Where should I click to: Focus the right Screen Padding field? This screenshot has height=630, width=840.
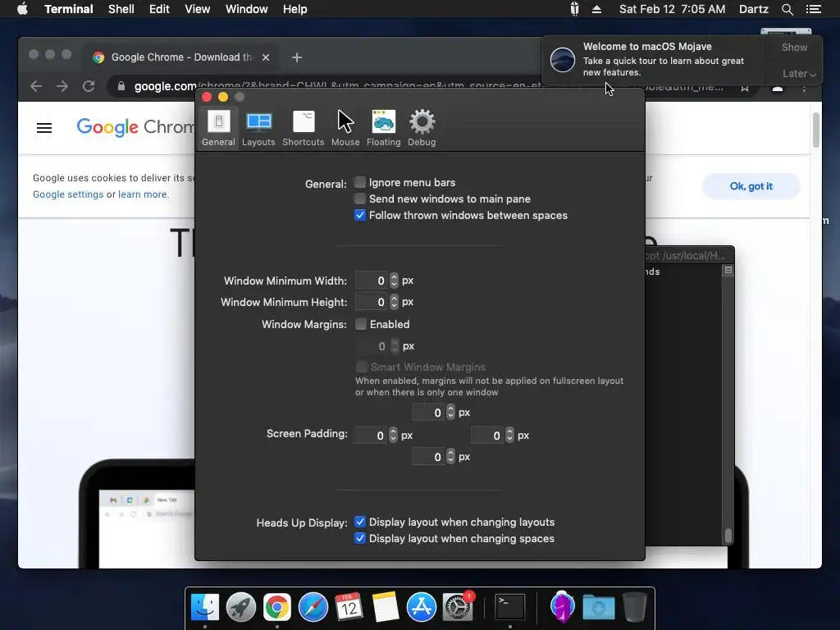pos(487,435)
